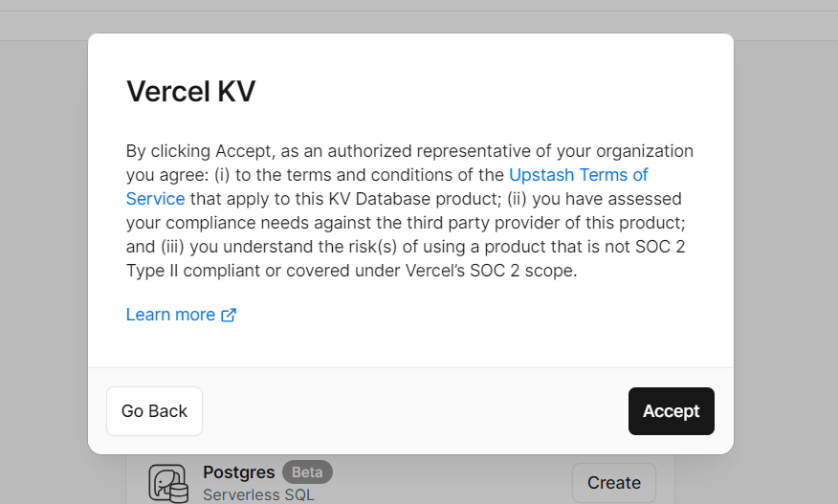Go back from the Vercel KV dialog
The height and width of the screenshot is (504, 838).
coord(154,411)
